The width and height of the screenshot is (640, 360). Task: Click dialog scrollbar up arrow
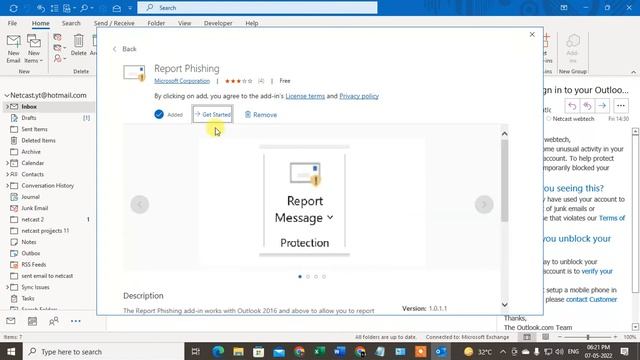(504, 134)
